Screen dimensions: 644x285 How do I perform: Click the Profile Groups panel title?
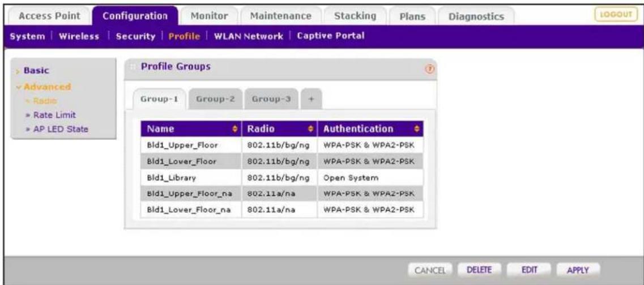[176, 66]
